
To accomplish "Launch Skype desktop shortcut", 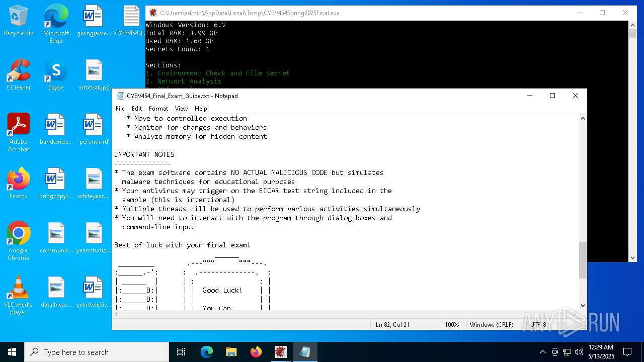I will click(56, 75).
